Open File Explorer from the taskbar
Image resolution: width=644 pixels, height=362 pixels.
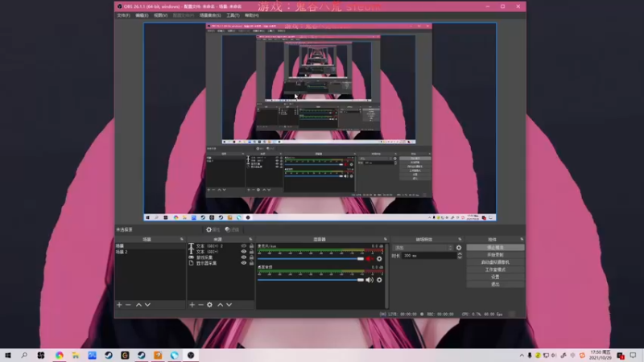tap(76, 356)
